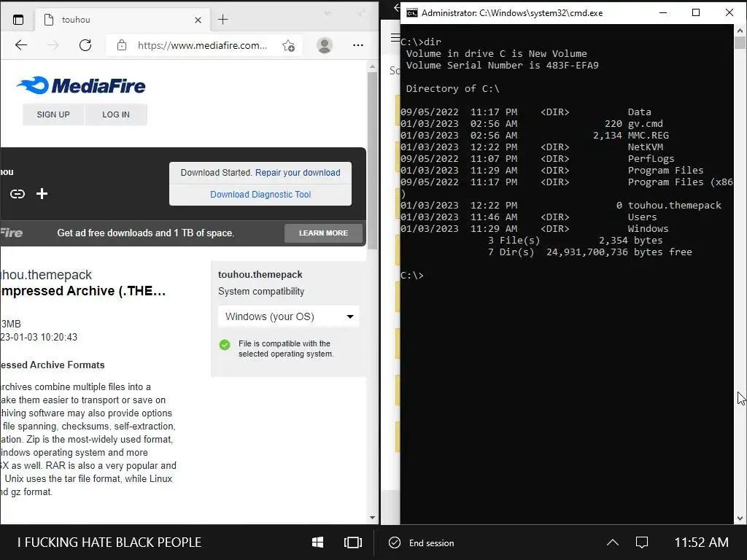This screenshot has height=560, width=747.
Task: Open the cmd window system menu icon
Action: (x=412, y=13)
